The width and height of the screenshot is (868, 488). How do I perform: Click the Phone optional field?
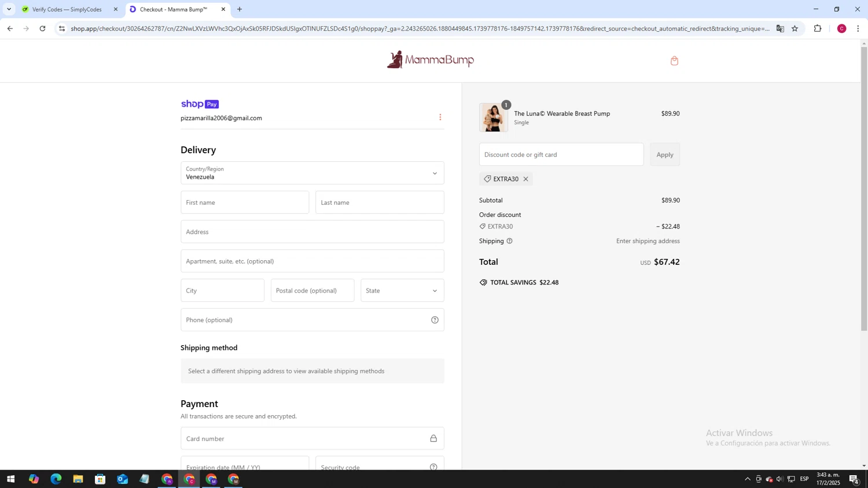click(312, 320)
